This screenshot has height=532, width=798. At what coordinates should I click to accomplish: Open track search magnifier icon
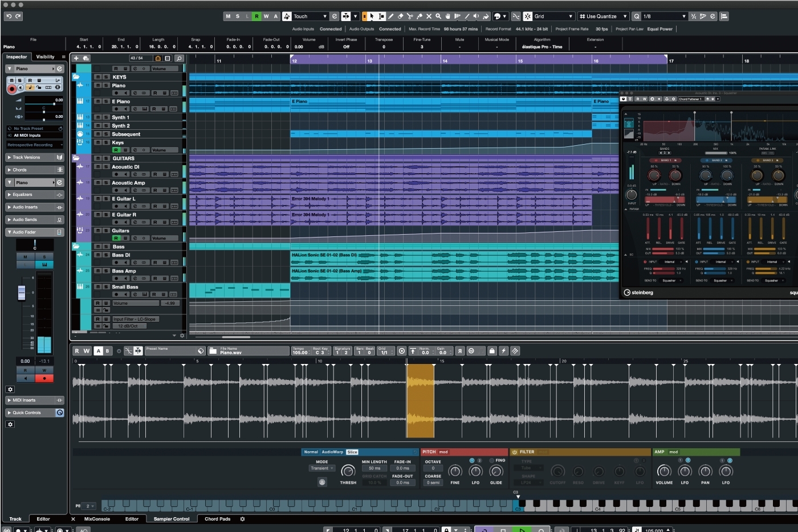179,58
